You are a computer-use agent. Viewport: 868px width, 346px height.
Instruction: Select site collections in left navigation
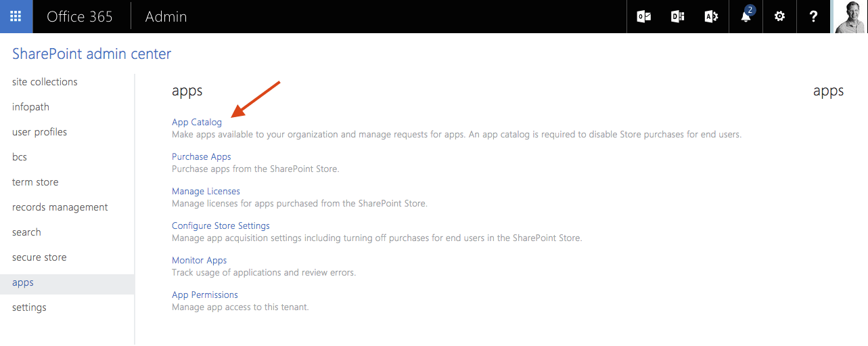pyautogui.click(x=45, y=82)
